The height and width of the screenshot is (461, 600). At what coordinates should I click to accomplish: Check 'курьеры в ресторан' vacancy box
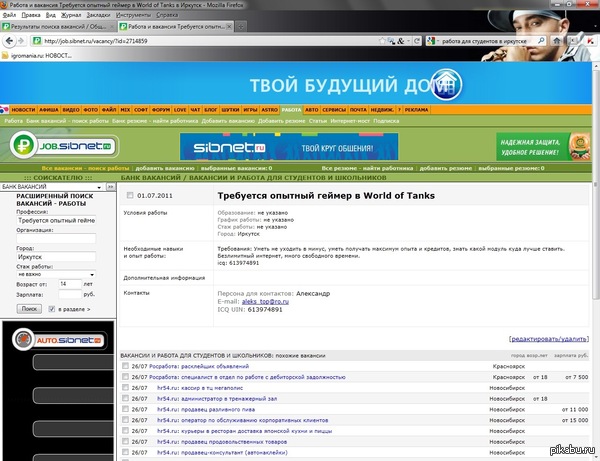click(x=125, y=430)
